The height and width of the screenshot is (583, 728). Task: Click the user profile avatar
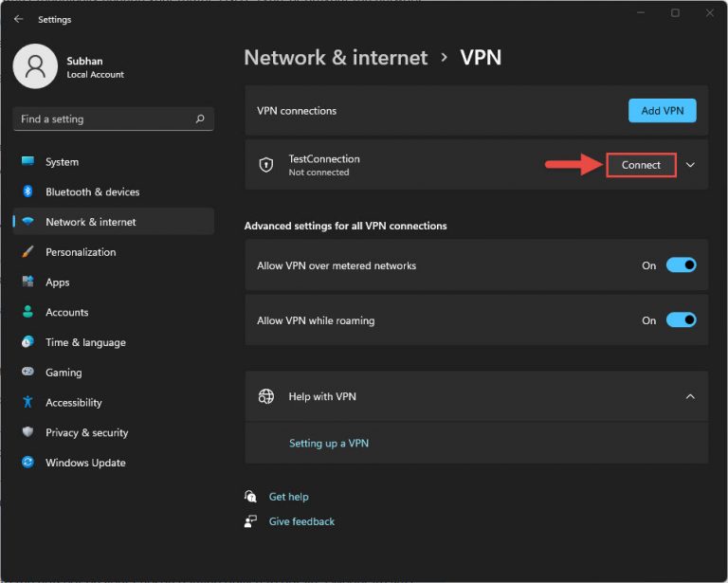(x=35, y=66)
